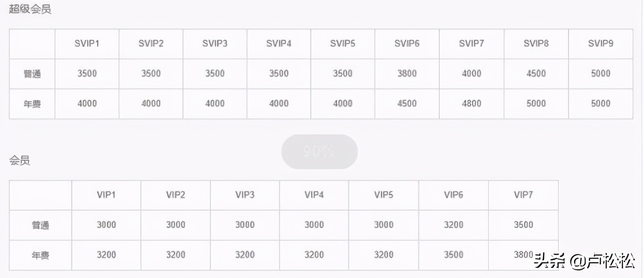Click the 超级会员 section heading
Image resolution: width=644 pixels, height=278 pixels.
(30, 9)
